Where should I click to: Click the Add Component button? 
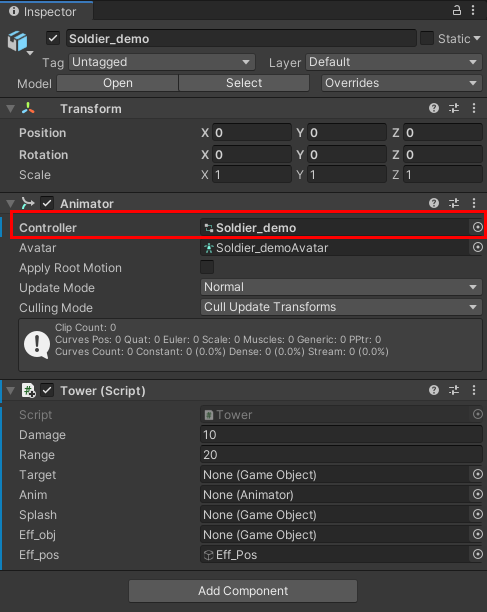(243, 591)
